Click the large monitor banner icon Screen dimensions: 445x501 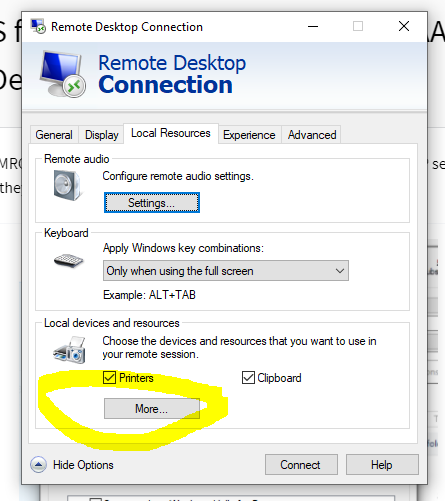[x=62, y=74]
